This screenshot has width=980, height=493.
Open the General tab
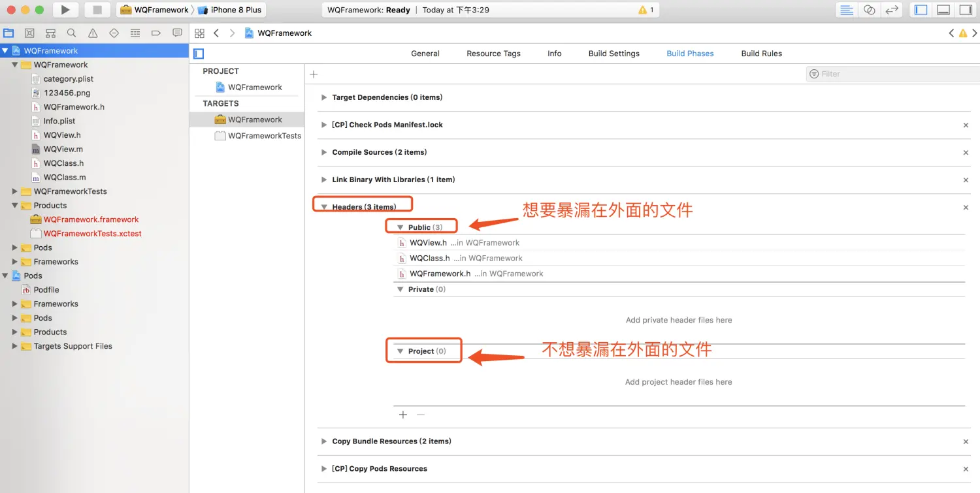[425, 54]
